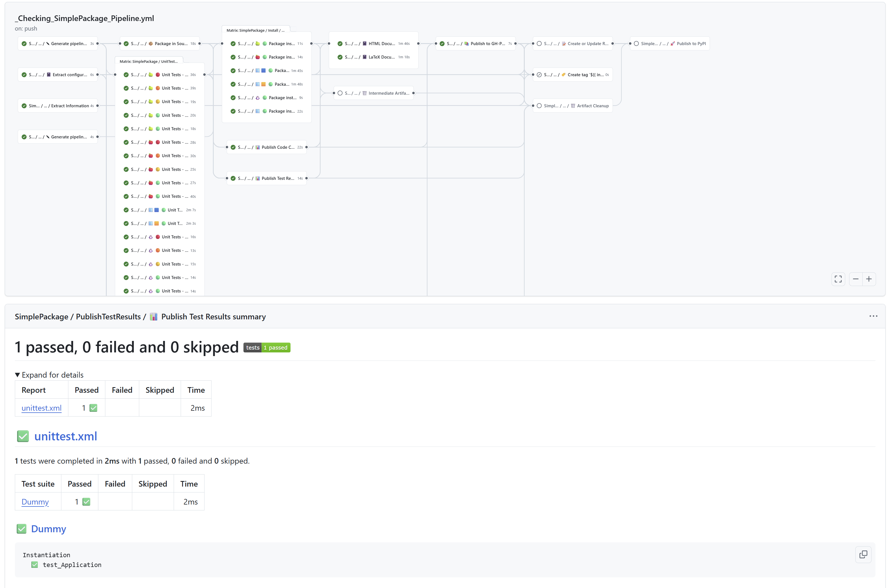Screen dimensions: 892x588
Task: Zoom out the workflow graph
Action: [x=856, y=279]
